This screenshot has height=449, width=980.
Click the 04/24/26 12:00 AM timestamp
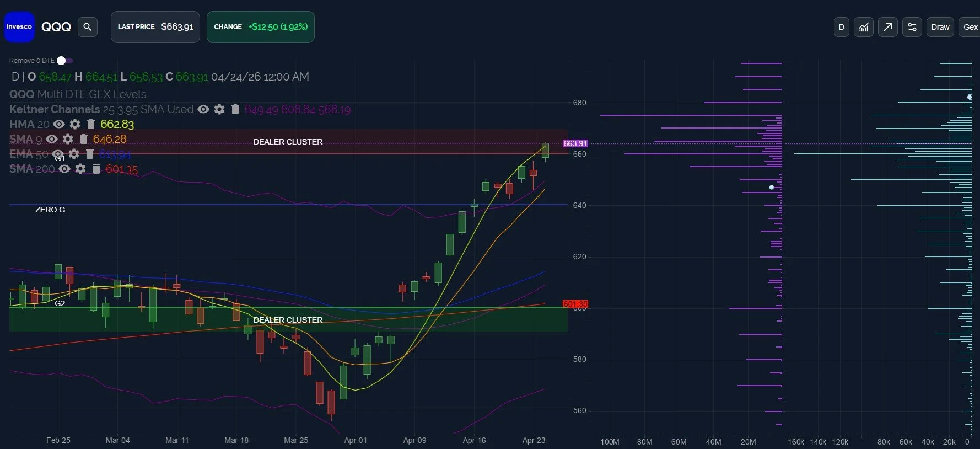tap(260, 77)
